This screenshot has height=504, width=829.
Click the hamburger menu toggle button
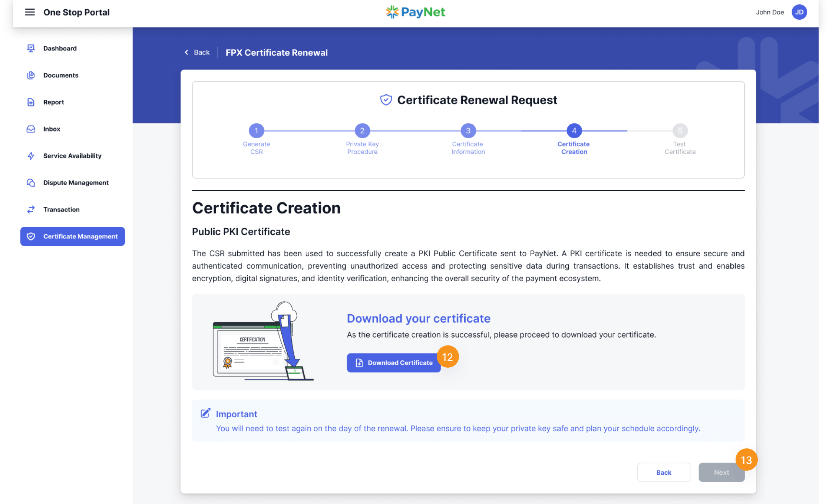[29, 12]
